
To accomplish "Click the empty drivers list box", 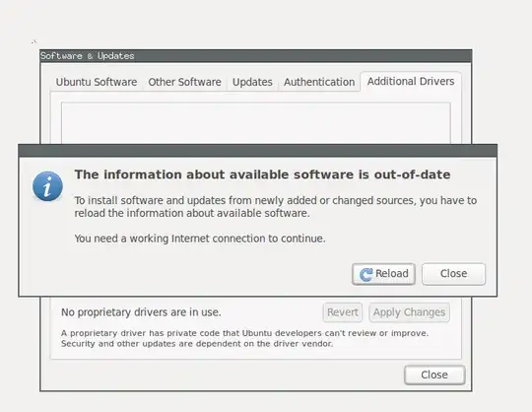I will coord(256,123).
